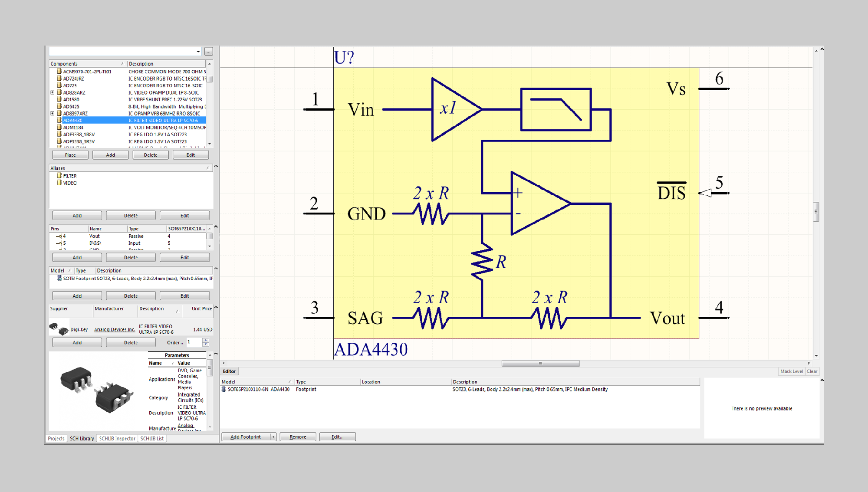Click the schematic vertical scrollbar thumb
868x492 pixels.
tap(816, 212)
